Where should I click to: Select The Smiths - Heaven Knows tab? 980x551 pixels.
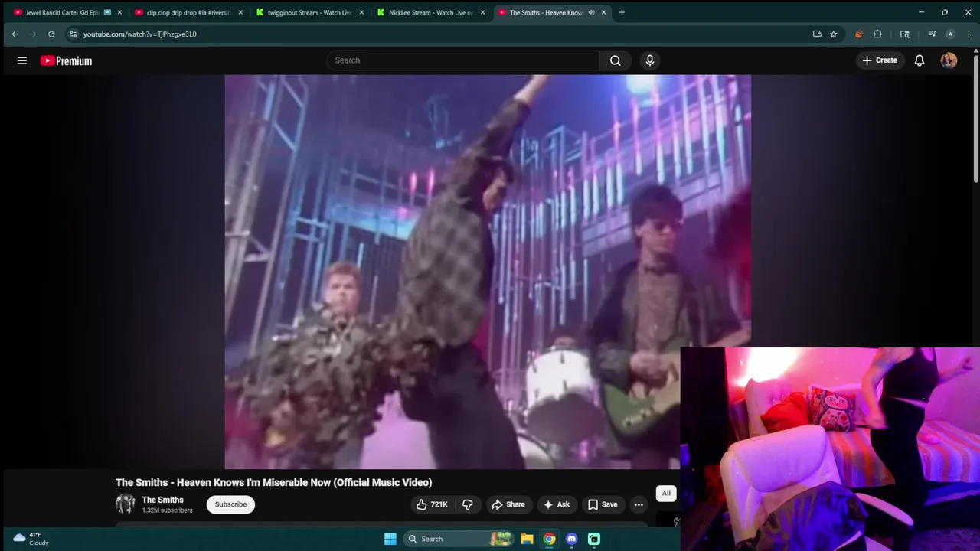click(546, 12)
